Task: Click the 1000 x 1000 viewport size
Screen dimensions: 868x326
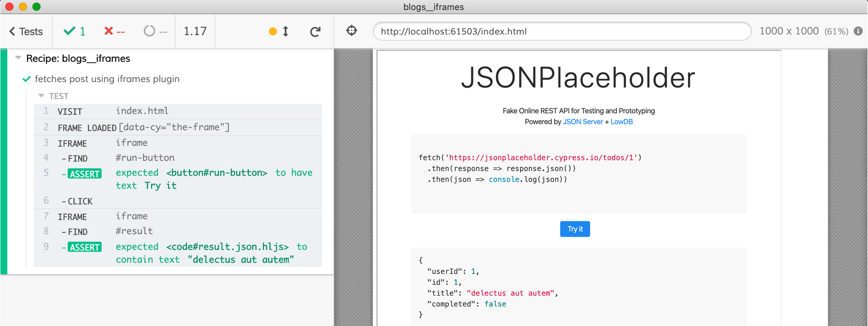Action: click(x=789, y=31)
